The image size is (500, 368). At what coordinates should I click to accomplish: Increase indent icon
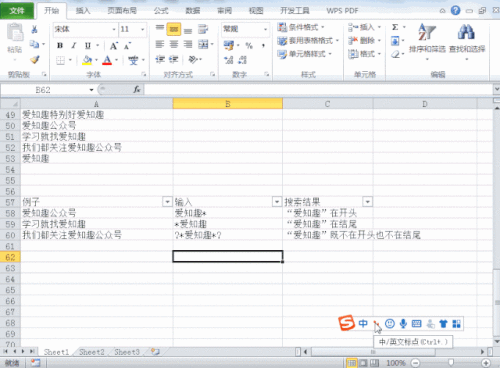tap(174, 59)
